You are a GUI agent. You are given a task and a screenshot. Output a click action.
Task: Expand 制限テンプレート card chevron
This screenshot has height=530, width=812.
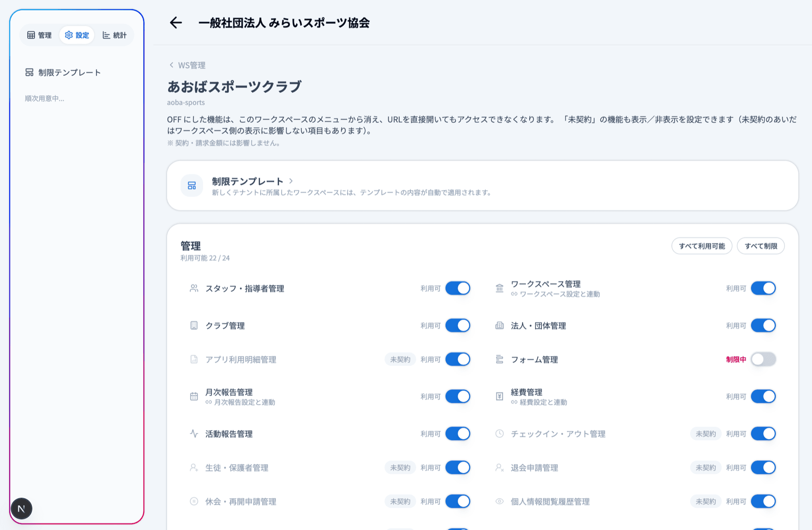(x=291, y=181)
